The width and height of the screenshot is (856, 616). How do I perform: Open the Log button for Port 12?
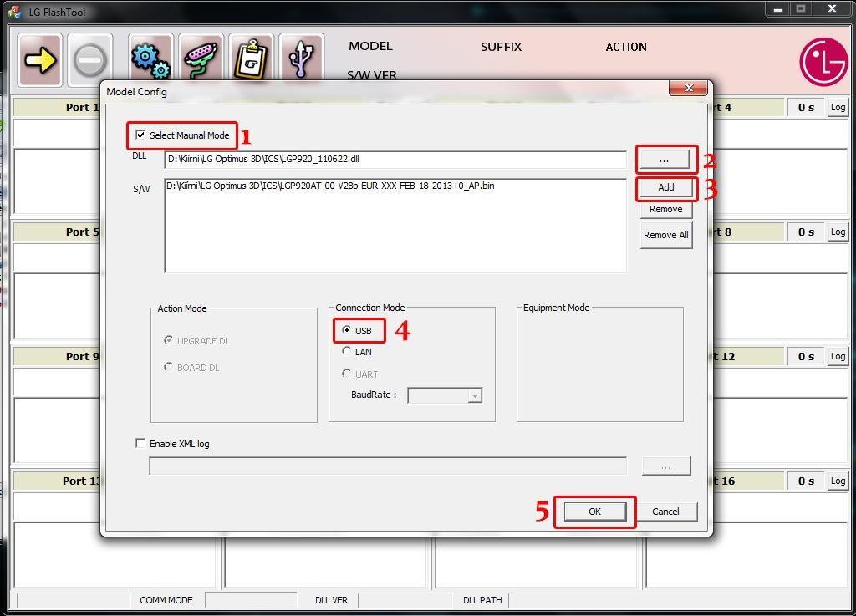(838, 356)
